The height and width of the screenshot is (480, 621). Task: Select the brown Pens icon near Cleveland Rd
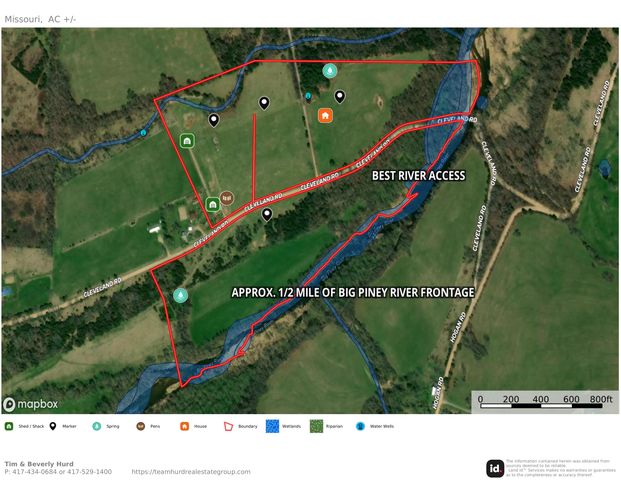[227, 198]
